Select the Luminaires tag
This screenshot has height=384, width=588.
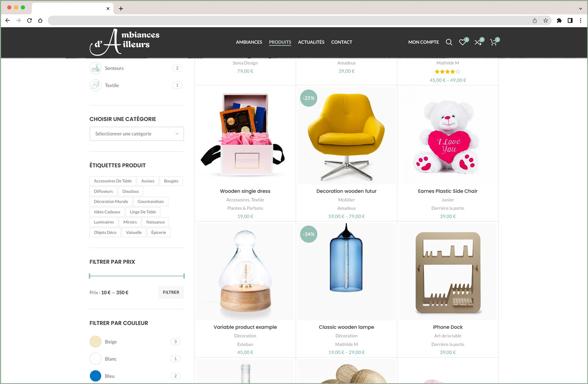tap(104, 222)
